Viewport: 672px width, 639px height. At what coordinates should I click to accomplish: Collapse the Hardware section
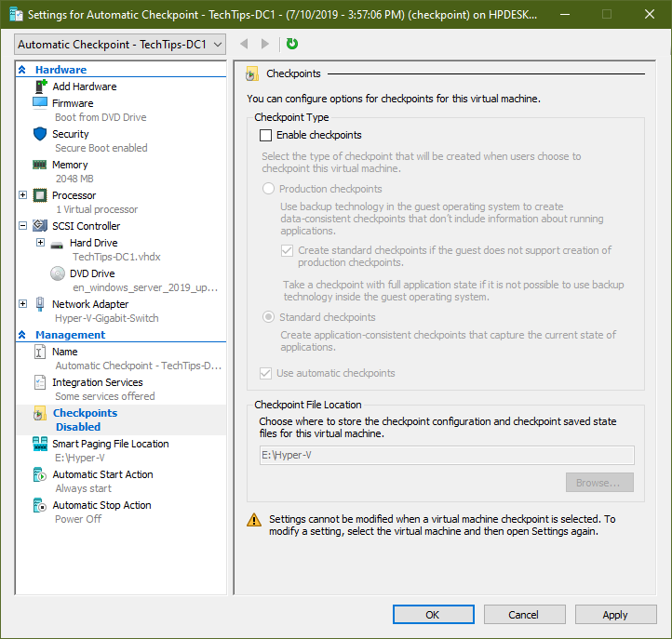[x=22, y=70]
